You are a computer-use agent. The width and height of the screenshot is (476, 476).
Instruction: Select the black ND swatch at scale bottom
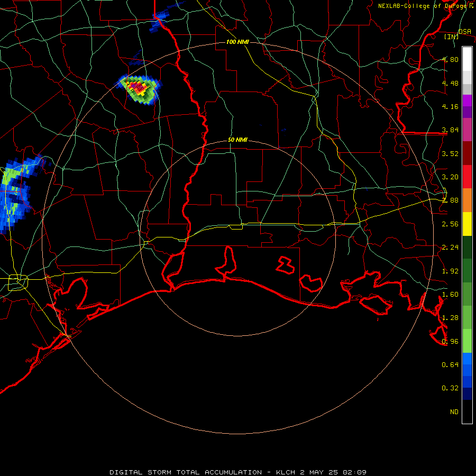467,411
